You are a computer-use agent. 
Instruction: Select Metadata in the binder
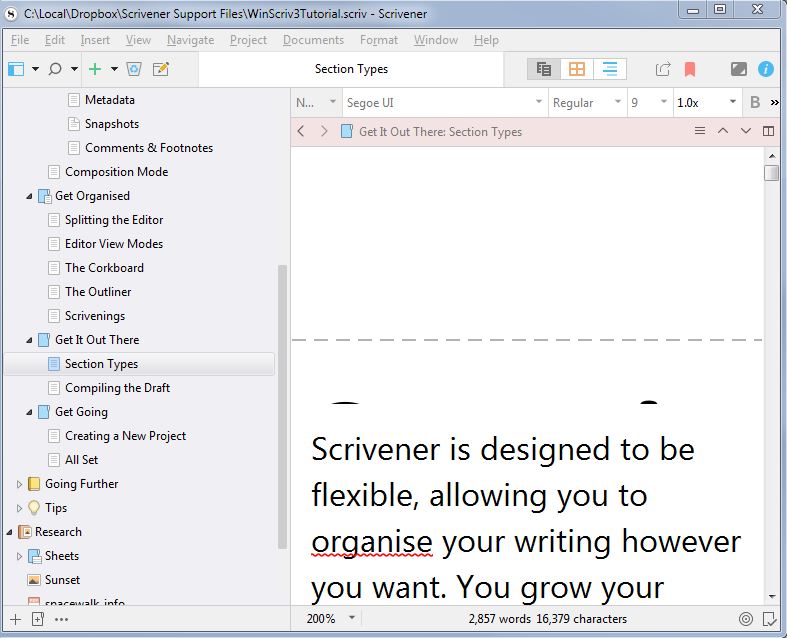click(109, 99)
